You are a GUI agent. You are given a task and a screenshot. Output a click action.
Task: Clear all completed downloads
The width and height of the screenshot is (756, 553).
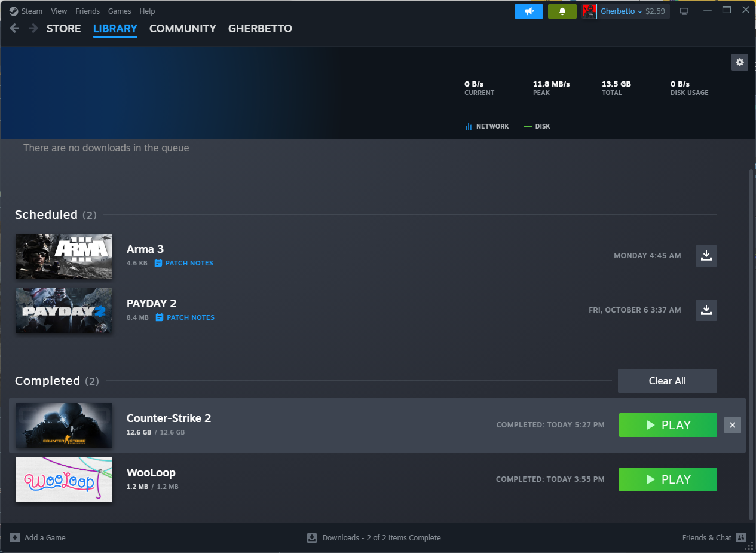[x=668, y=381]
